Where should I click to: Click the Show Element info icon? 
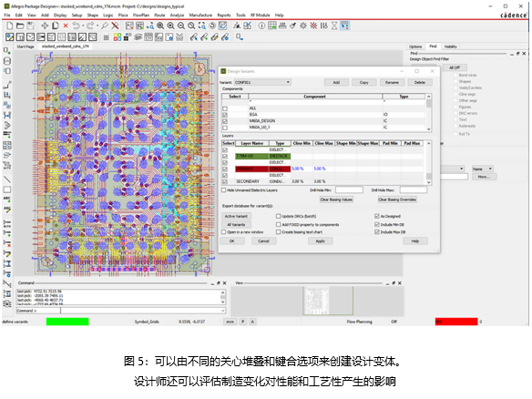(x=261, y=26)
